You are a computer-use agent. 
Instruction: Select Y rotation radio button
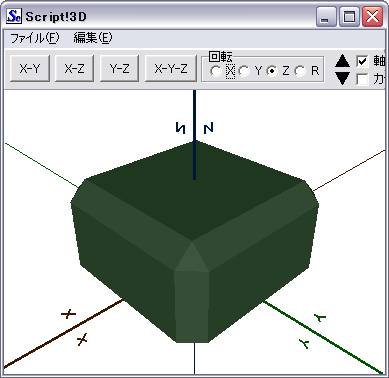point(244,71)
